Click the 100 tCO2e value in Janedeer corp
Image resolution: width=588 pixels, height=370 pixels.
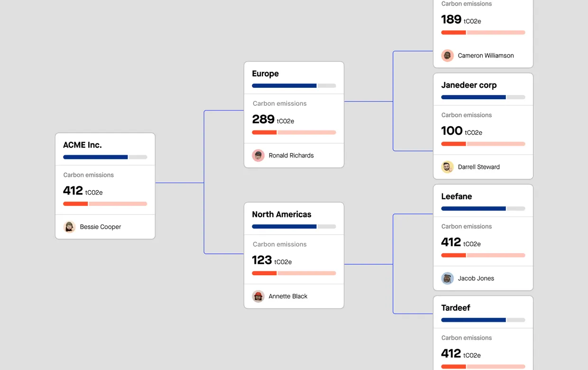[x=462, y=131]
